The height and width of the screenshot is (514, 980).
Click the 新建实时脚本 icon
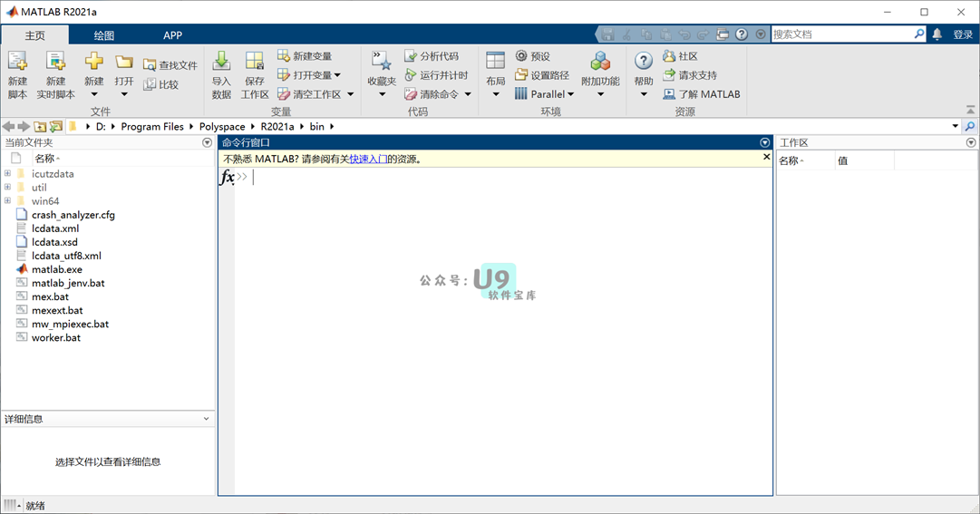point(55,62)
